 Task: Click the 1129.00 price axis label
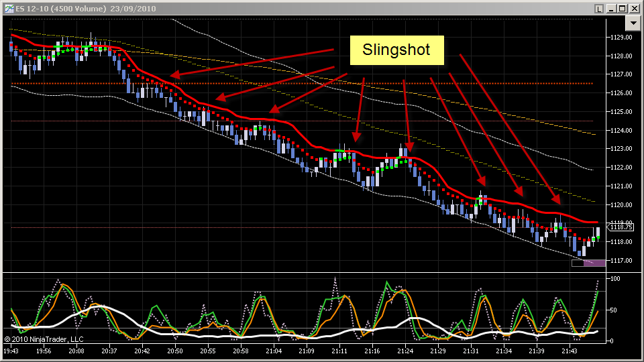[621, 38]
